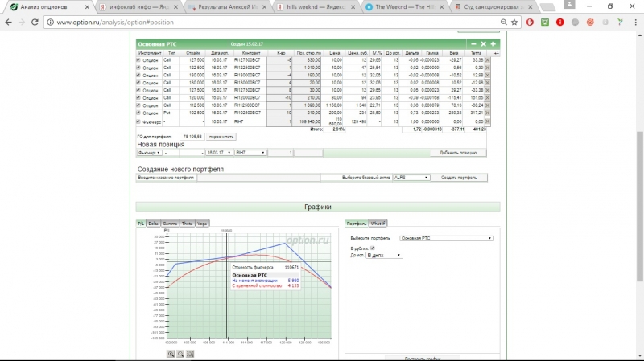Screen dimensions: 644x361
Task: Open the ALRS base asset dropdown
Action: [x=411, y=178]
